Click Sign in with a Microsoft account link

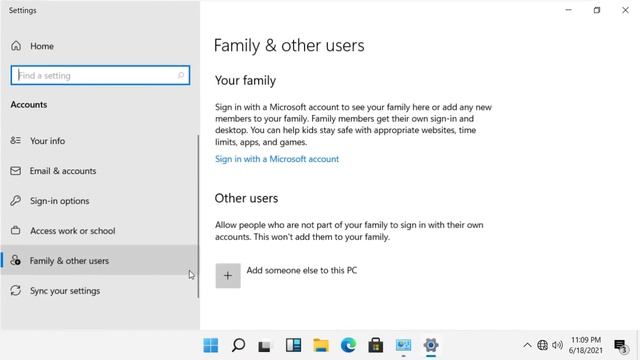pos(277,159)
